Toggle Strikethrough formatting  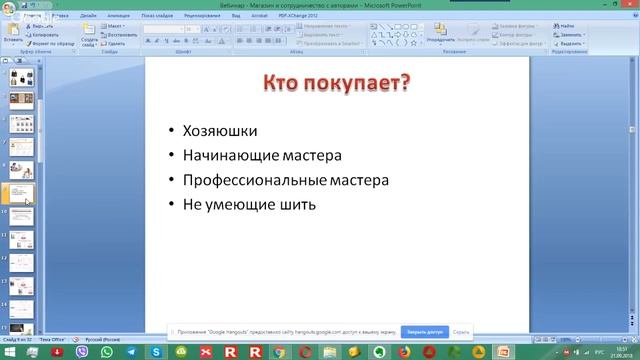(x=176, y=41)
